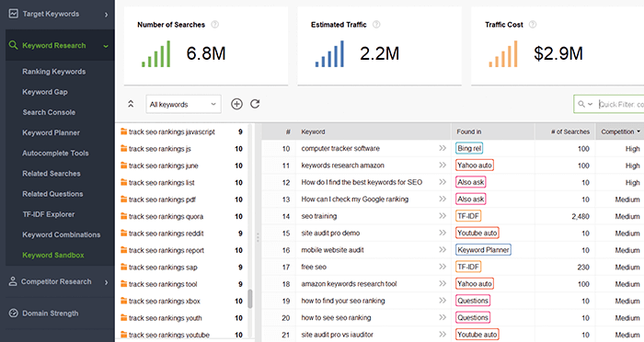644x342 pixels.
Task: Click Yahoo auto tag for keywords research amazon
Action: pos(475,165)
